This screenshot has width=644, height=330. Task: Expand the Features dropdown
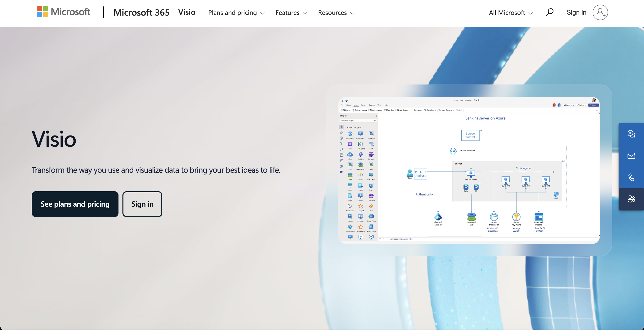pos(291,13)
